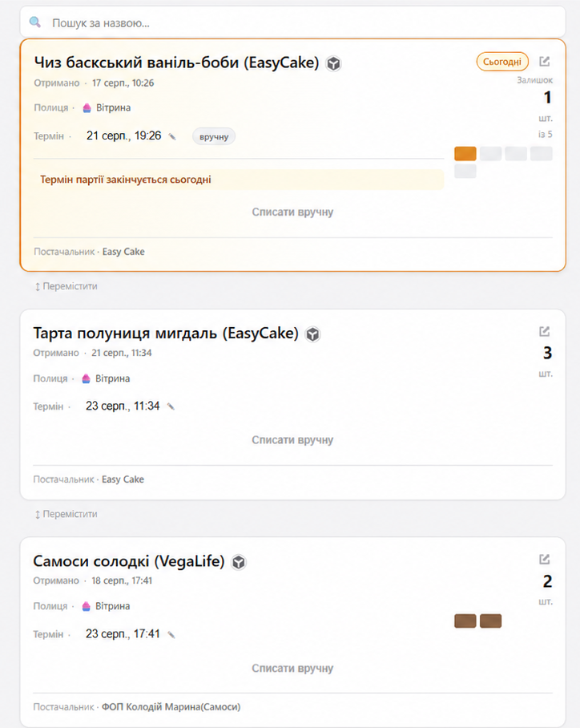The height and width of the screenshot is (728, 580).
Task: Click quantity '2' on Самоси солодкі card
Action: 547,581
